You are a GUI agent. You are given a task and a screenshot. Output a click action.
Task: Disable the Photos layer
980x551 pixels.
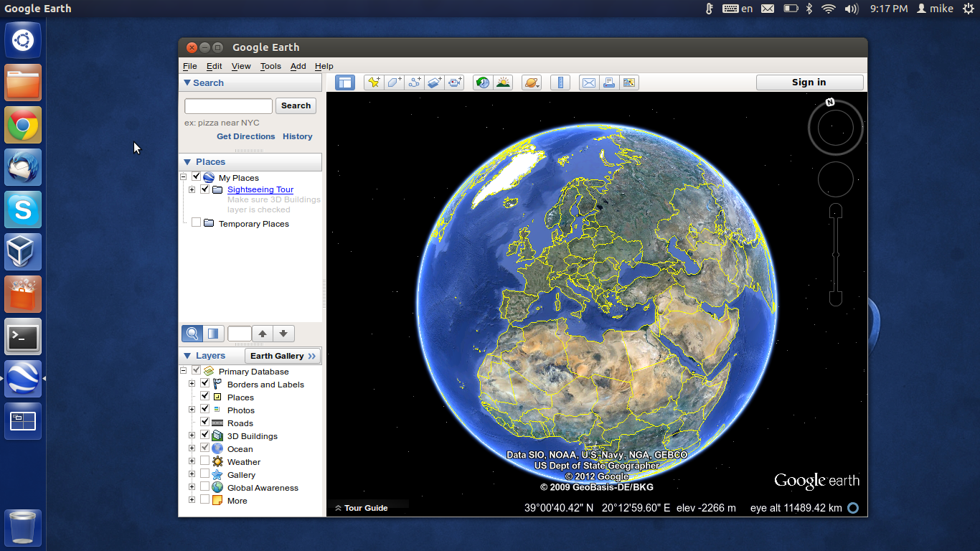click(x=205, y=409)
